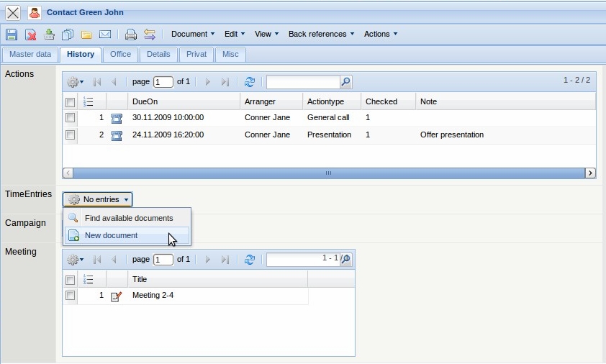The image size is (606, 364).
Task: Choose New document from the menu
Action: click(111, 235)
